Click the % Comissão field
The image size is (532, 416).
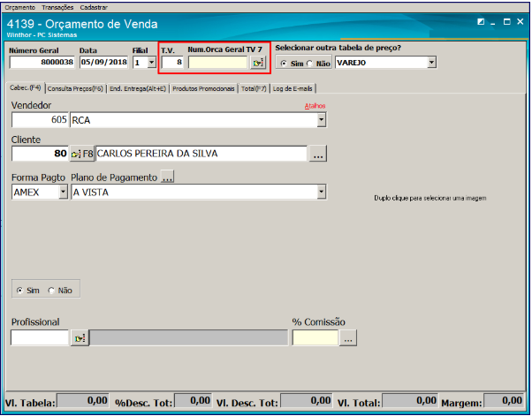pos(315,337)
